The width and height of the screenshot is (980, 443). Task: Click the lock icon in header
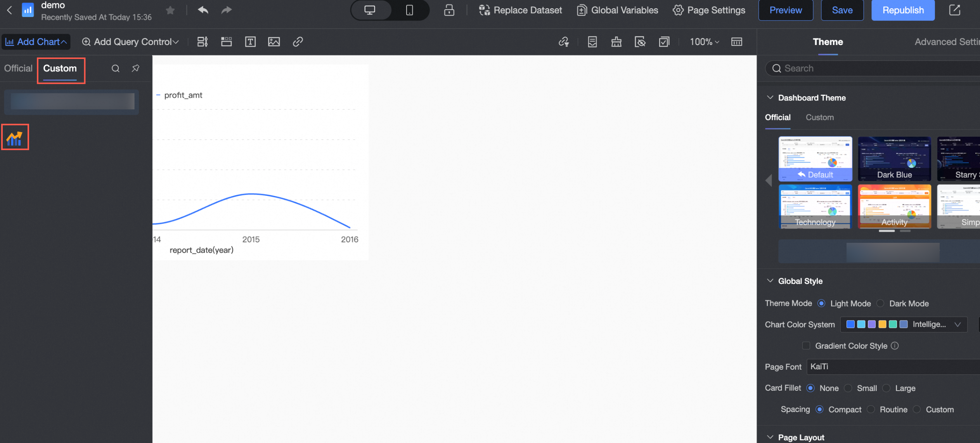point(449,10)
